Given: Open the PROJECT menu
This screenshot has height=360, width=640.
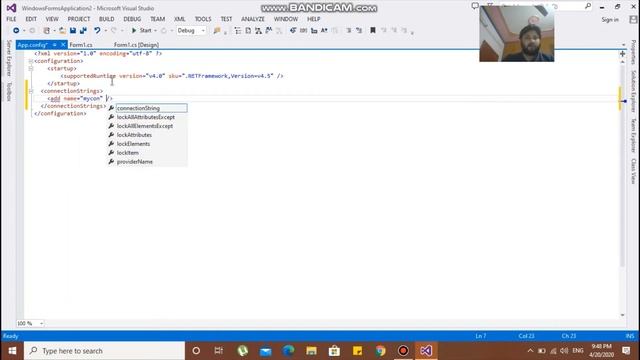Looking at the screenshot, I should tap(79, 19).
